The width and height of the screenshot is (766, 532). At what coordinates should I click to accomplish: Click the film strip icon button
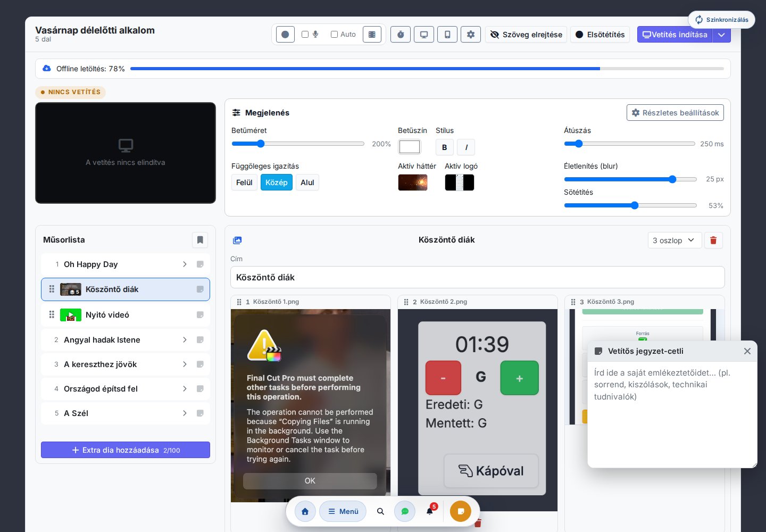372,35
